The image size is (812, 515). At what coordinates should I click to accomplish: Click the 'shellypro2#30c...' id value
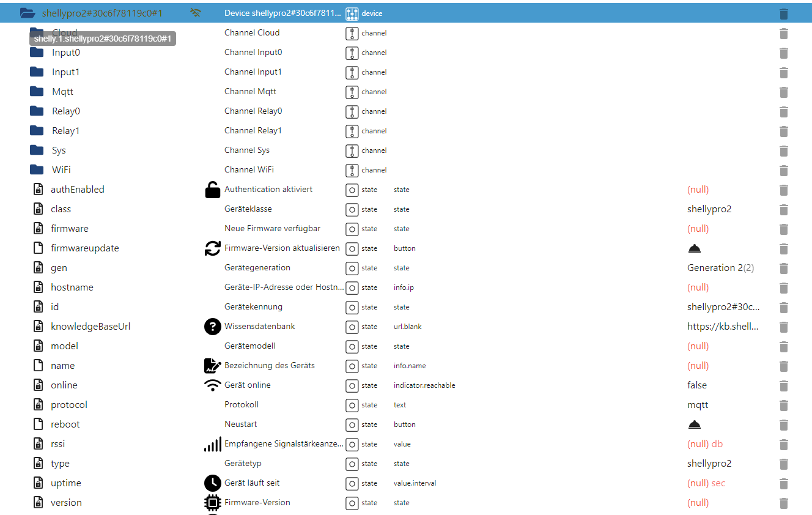tap(723, 307)
